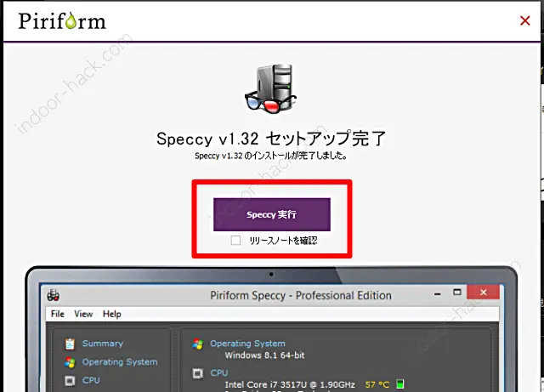Screen dimensions: 544x392
Task: Click CPU chip icon in main panel
Action: [198, 373]
